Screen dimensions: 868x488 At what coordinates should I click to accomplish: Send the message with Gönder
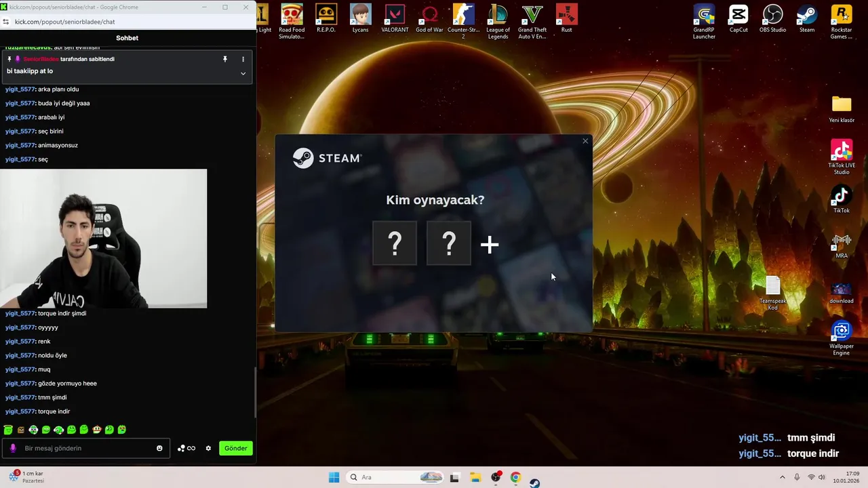(x=235, y=448)
